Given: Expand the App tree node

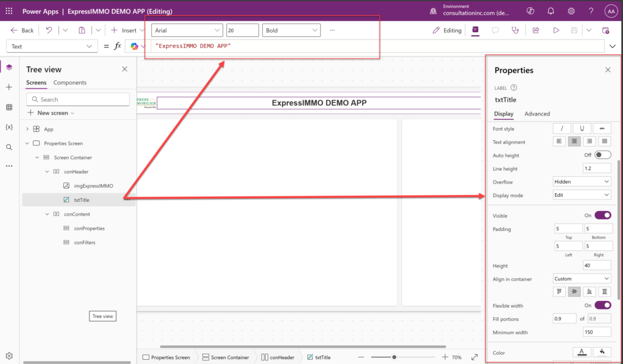Looking at the screenshot, I should [27, 129].
